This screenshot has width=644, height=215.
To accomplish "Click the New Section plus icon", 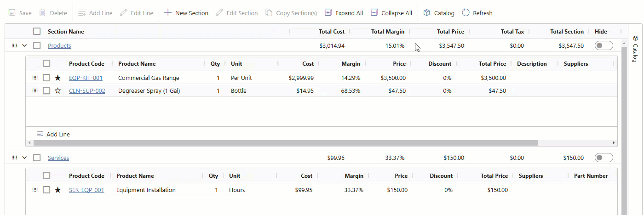I will point(168,13).
